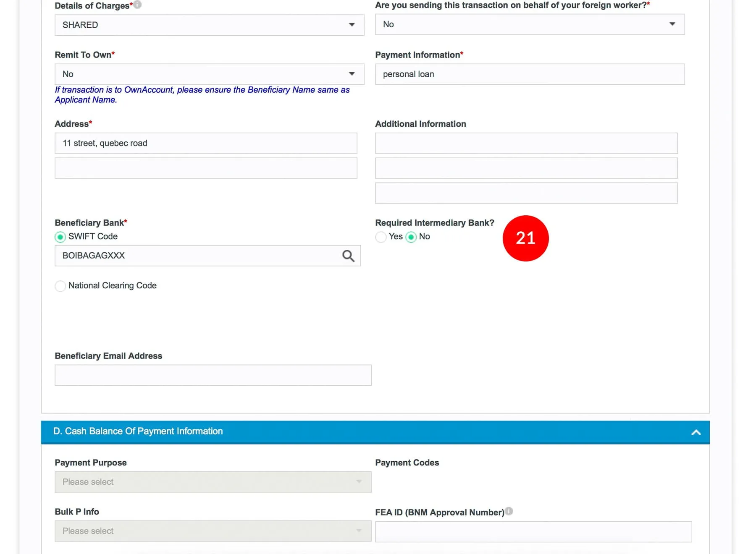Open the Bulk P Info dropdown
Viewport: 756px width, 554px height.
pos(213,531)
